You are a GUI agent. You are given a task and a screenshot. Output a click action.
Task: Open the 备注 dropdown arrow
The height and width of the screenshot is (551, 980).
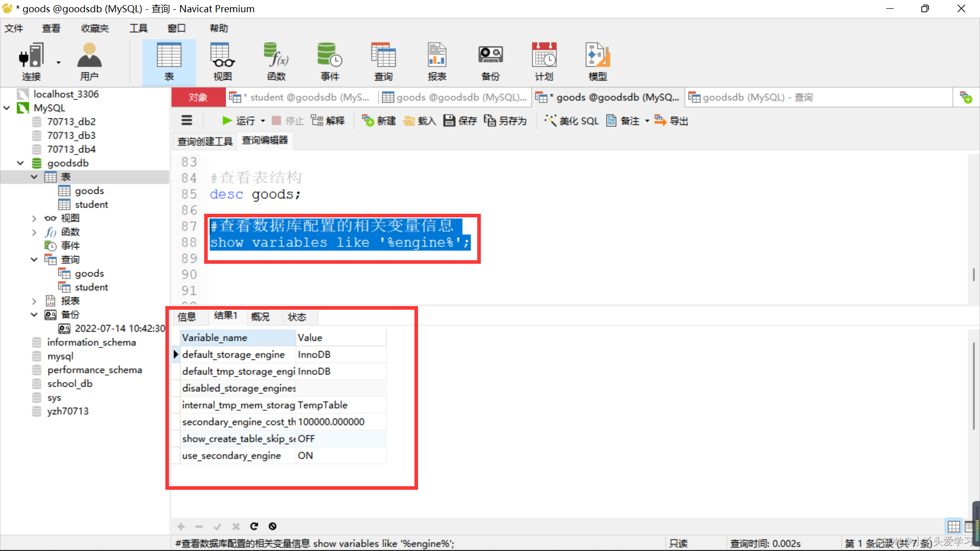click(647, 121)
